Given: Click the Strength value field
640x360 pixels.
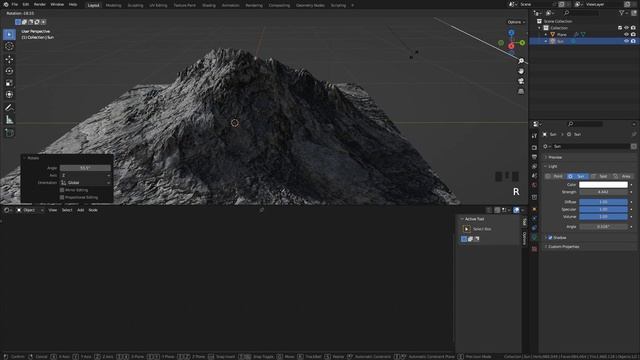Looking at the screenshot, I should click(603, 192).
